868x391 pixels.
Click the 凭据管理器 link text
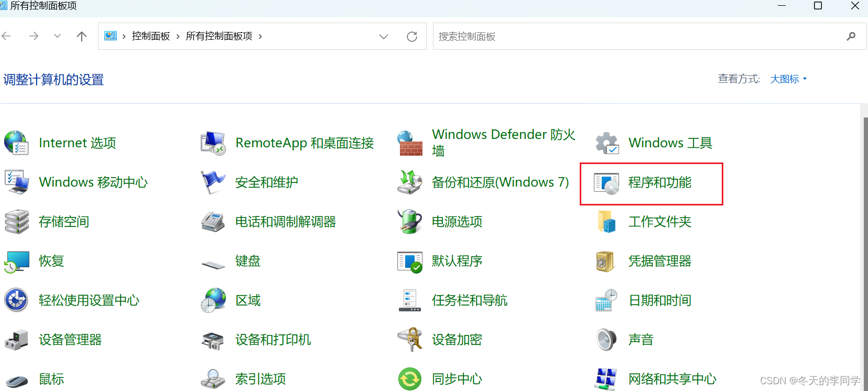(660, 261)
